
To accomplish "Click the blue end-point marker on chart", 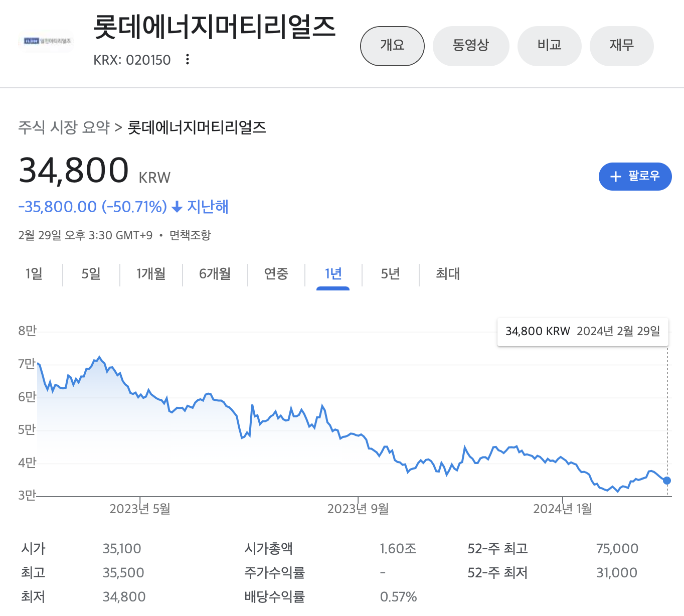I will [x=667, y=481].
